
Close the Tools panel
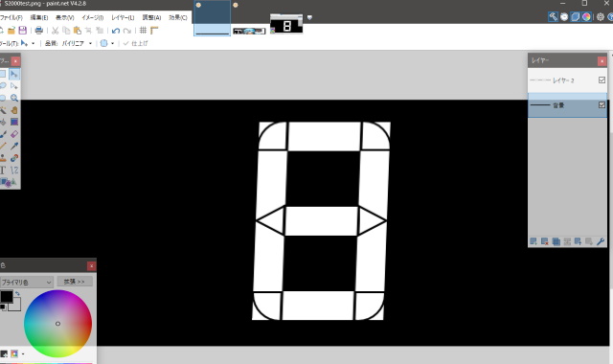click(x=15, y=61)
